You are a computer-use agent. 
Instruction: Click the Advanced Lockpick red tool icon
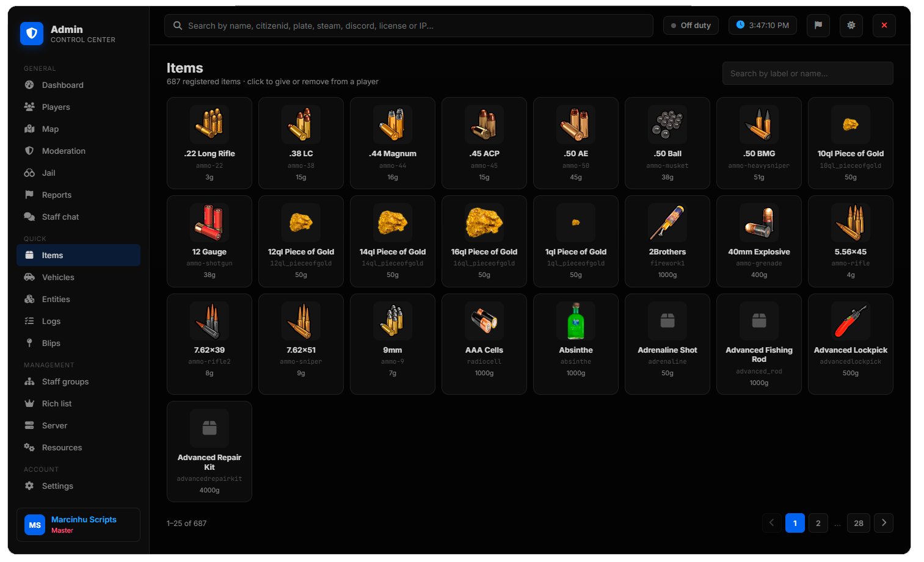(x=851, y=320)
